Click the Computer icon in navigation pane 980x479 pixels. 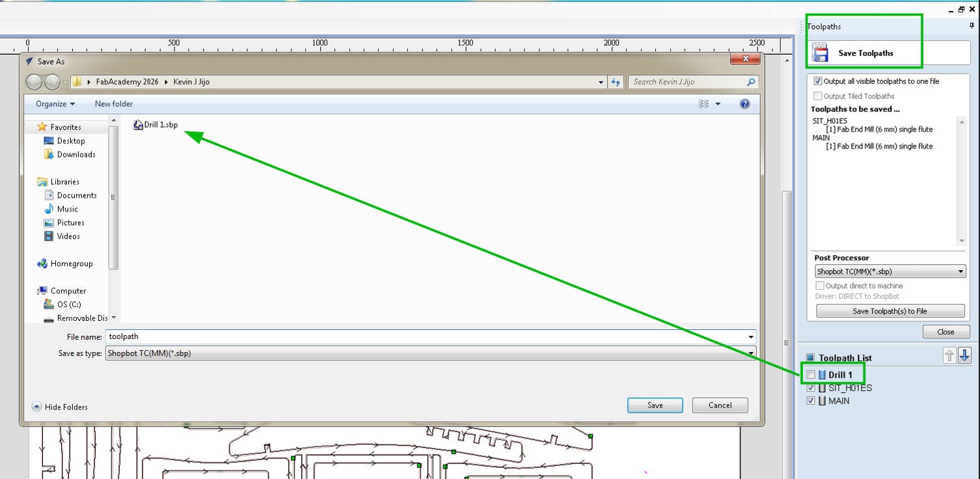tap(42, 291)
